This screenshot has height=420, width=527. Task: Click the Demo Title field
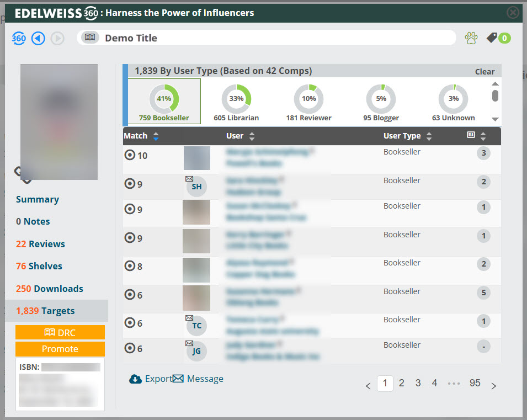[266, 38]
